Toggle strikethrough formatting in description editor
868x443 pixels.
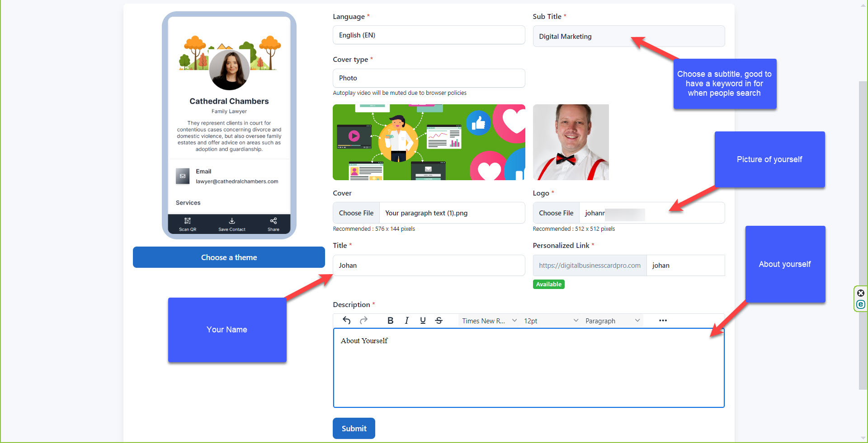[x=439, y=321]
